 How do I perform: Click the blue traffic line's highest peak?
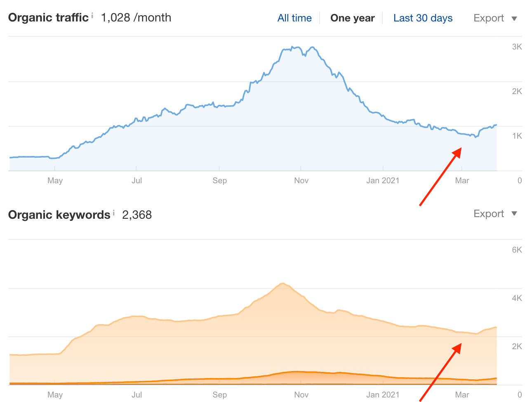click(x=292, y=47)
